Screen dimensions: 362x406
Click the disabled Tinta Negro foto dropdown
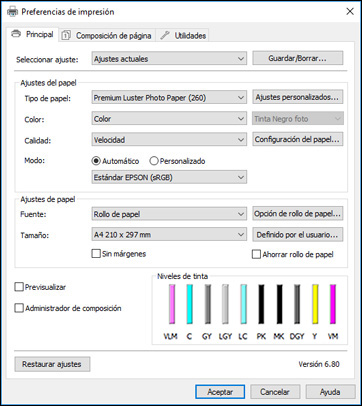298,119
